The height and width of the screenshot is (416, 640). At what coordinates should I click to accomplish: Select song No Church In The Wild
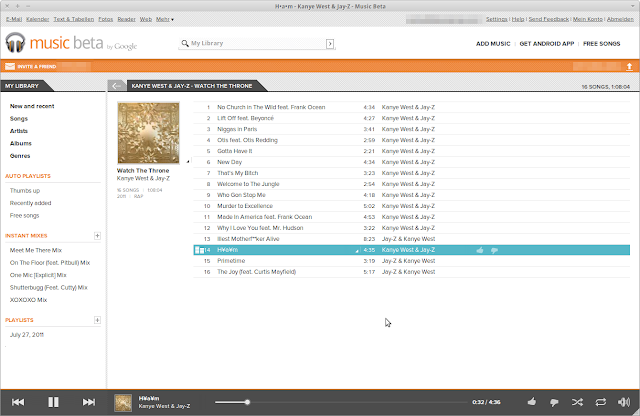411,107
